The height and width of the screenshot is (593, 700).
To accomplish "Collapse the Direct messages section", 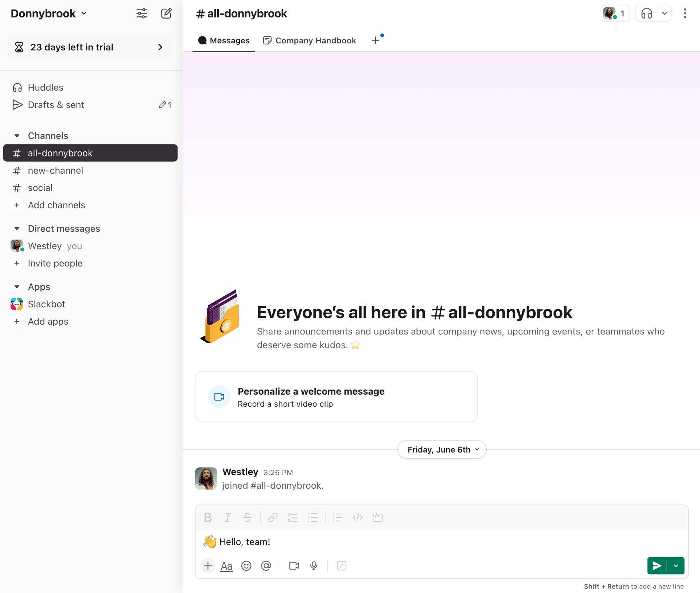I will point(17,229).
